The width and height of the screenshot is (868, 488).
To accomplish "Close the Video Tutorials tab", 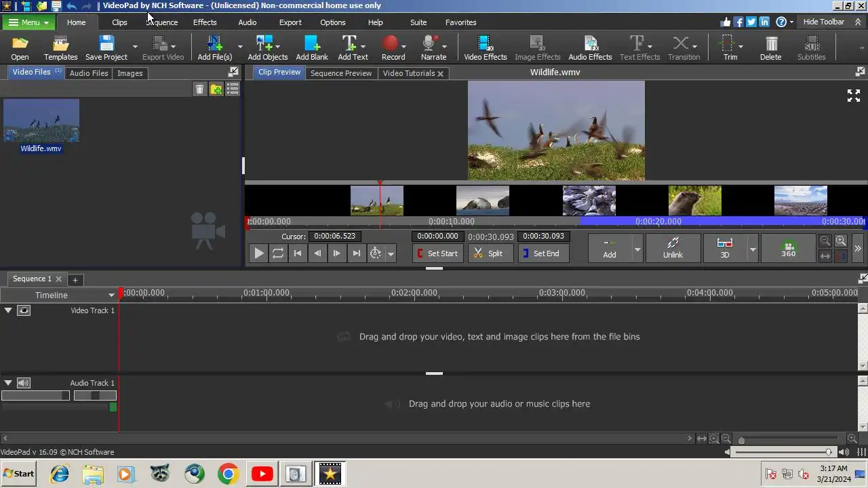I will (440, 74).
